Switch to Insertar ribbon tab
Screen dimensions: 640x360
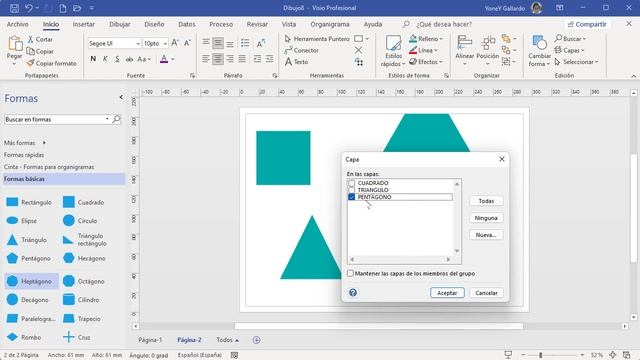click(x=84, y=24)
